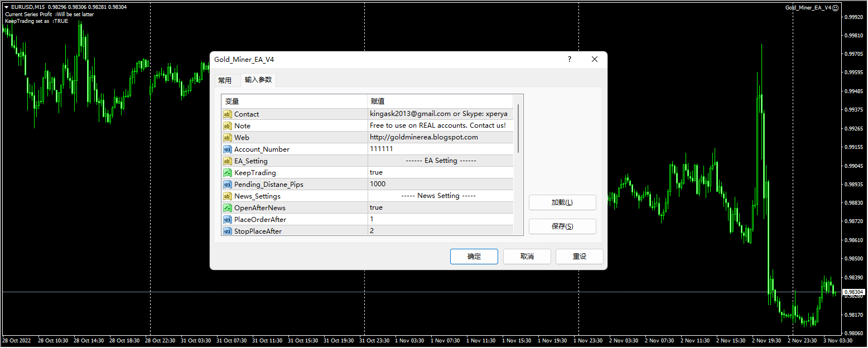Click the integer icon beside PlaceOrderAfter
Screen dimensions: 868x348
227,220
